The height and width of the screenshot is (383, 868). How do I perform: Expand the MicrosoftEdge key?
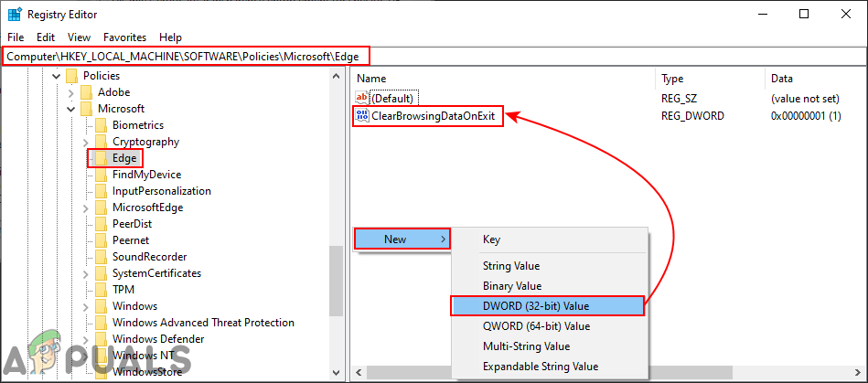click(85, 207)
